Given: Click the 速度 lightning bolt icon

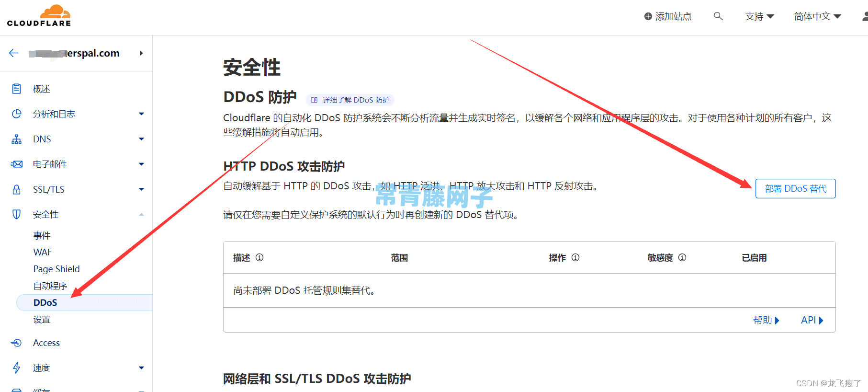Looking at the screenshot, I should point(17,368).
